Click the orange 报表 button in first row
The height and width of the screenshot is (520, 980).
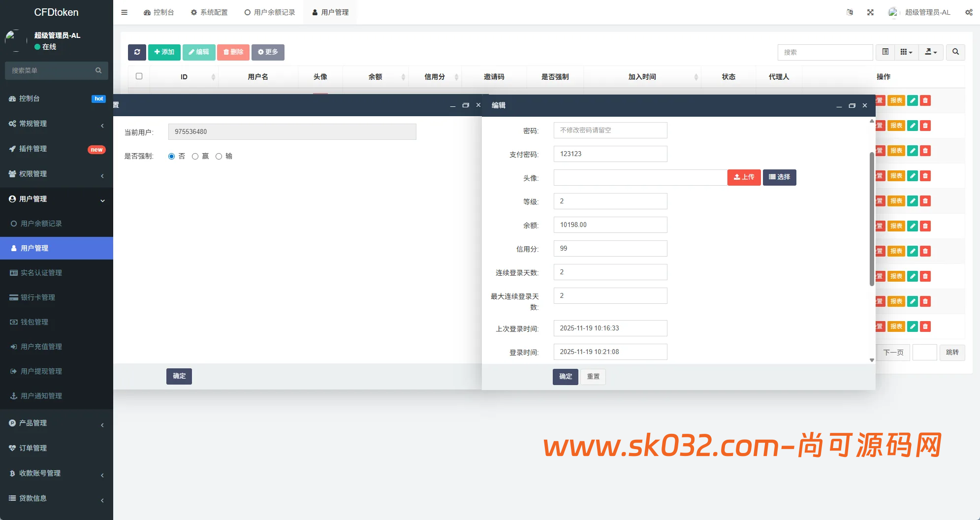point(896,100)
